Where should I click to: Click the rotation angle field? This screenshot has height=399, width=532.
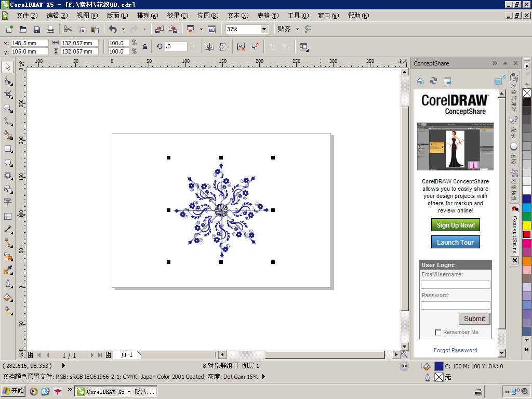click(176, 46)
